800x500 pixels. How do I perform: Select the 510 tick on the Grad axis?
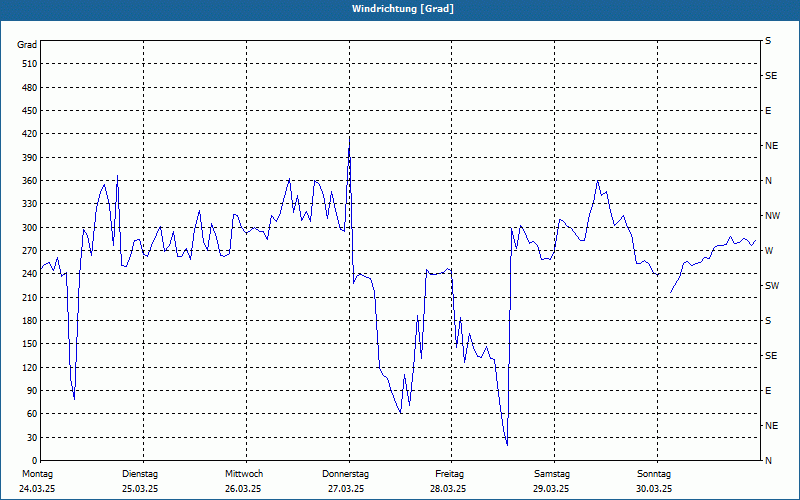click(x=29, y=64)
